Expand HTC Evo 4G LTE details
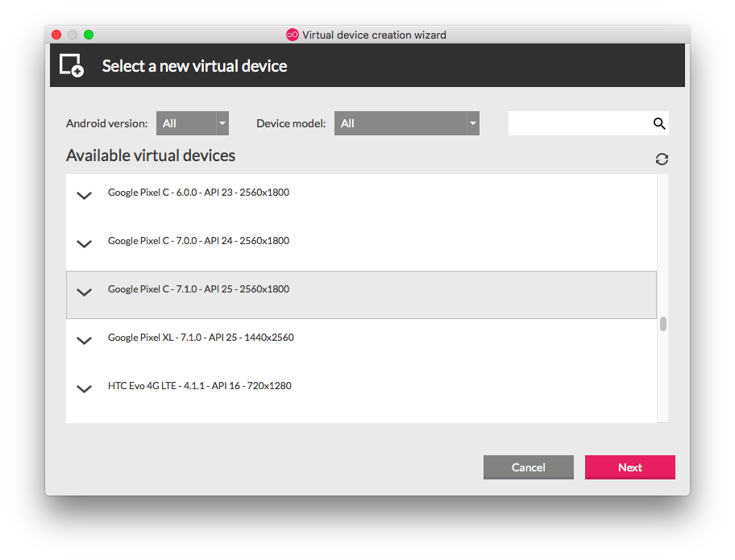The width and height of the screenshot is (735, 560). coord(84,388)
